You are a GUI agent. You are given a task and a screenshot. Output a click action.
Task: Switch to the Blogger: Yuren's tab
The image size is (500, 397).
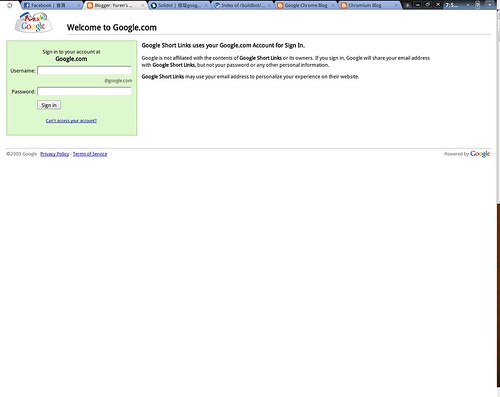tap(116, 5)
